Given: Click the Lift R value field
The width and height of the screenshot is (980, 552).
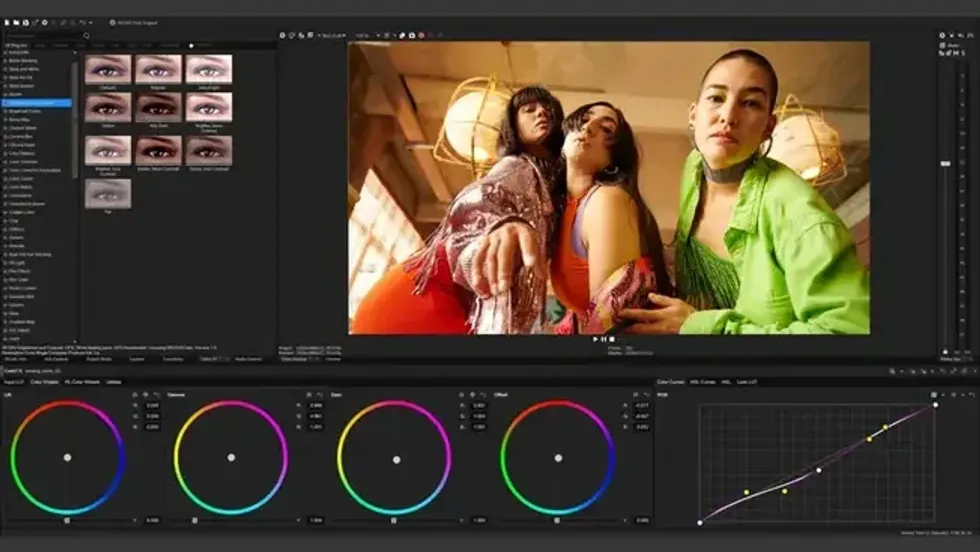Looking at the screenshot, I should (x=152, y=405).
